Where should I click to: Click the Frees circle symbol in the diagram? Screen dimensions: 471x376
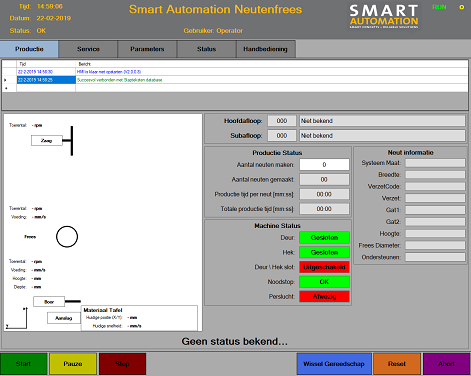click(x=67, y=237)
